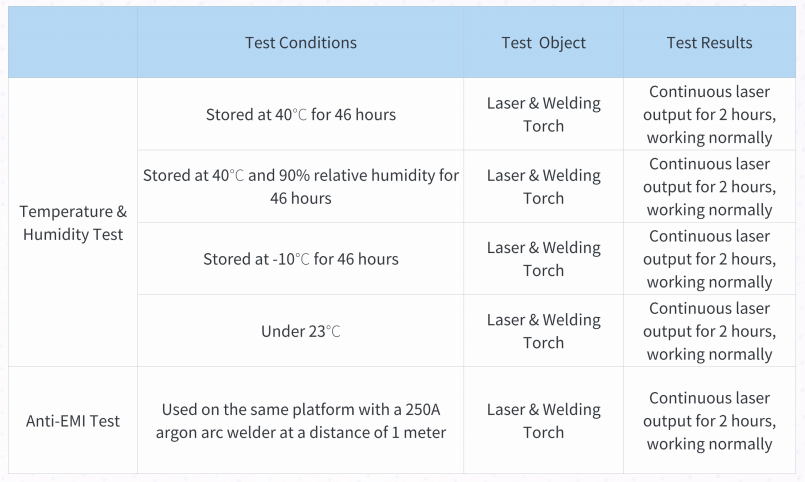The height and width of the screenshot is (482, 805).
Task: Click the test result for 40°C storage row
Action: (709, 115)
